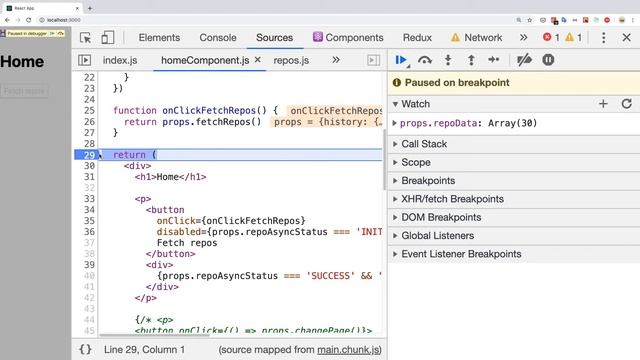The image size is (640, 360).
Task: Deactivate all breakpoints
Action: (x=524, y=60)
